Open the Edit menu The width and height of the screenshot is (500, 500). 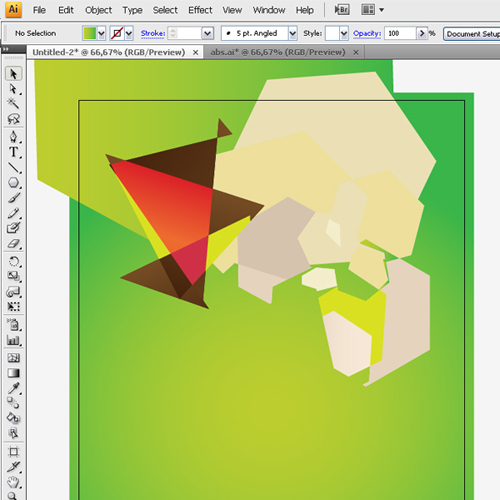click(66, 10)
